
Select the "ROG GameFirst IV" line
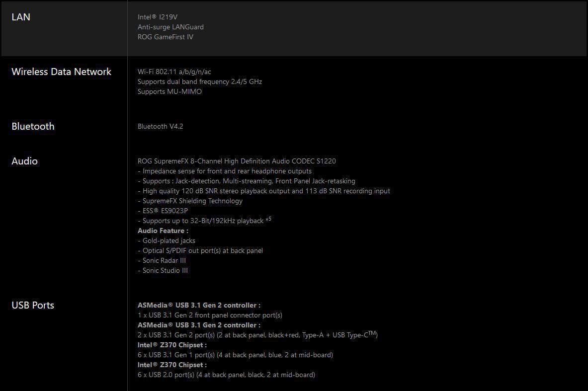click(166, 37)
